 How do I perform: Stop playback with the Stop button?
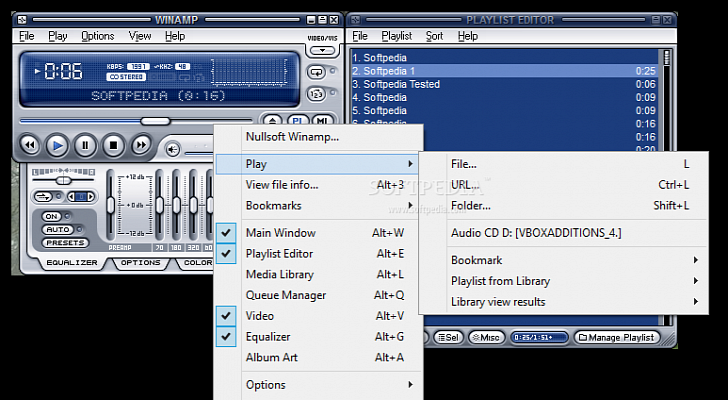(114, 145)
